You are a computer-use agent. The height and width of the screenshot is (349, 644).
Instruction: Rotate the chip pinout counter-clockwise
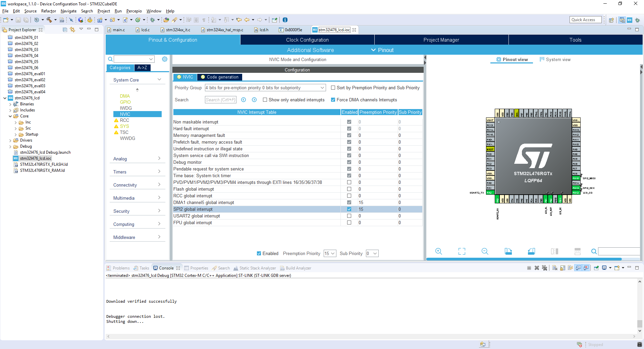coord(531,251)
